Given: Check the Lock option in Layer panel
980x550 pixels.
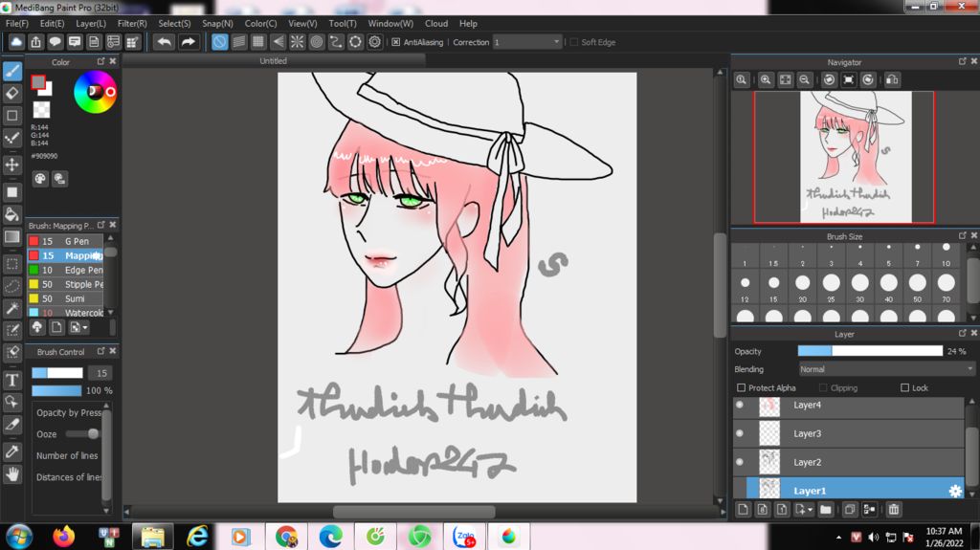Looking at the screenshot, I should 904,387.
